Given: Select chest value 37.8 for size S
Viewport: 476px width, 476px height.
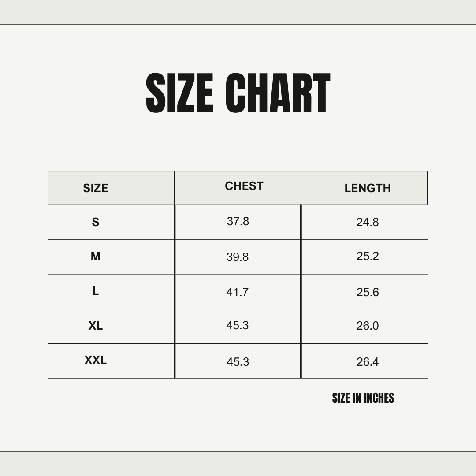Looking at the screenshot, I should click(238, 221).
